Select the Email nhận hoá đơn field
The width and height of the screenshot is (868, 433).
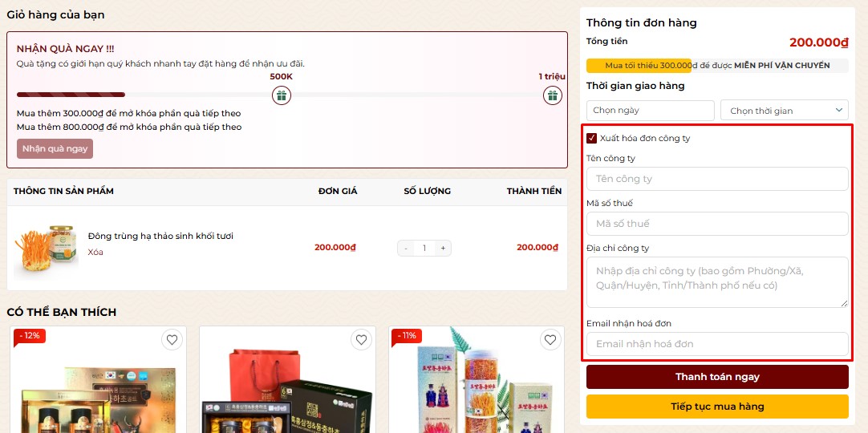click(717, 343)
